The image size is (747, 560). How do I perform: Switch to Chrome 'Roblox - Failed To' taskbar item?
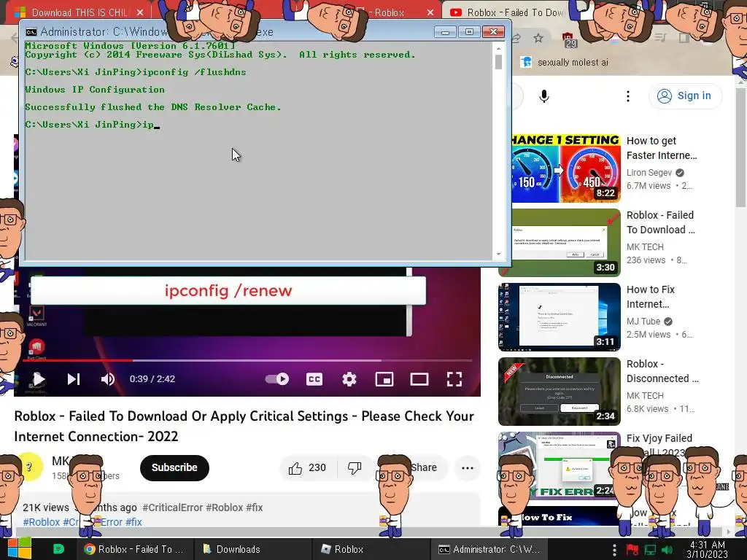[135, 549]
